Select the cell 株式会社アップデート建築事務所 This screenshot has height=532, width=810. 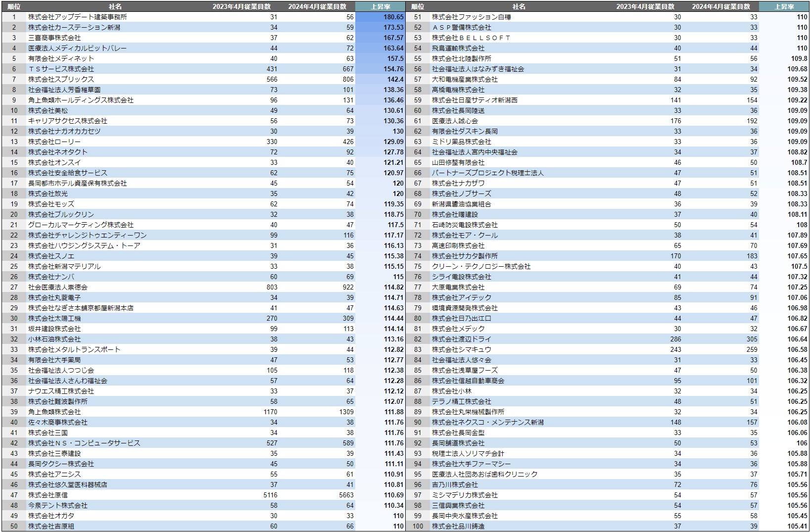click(x=77, y=17)
